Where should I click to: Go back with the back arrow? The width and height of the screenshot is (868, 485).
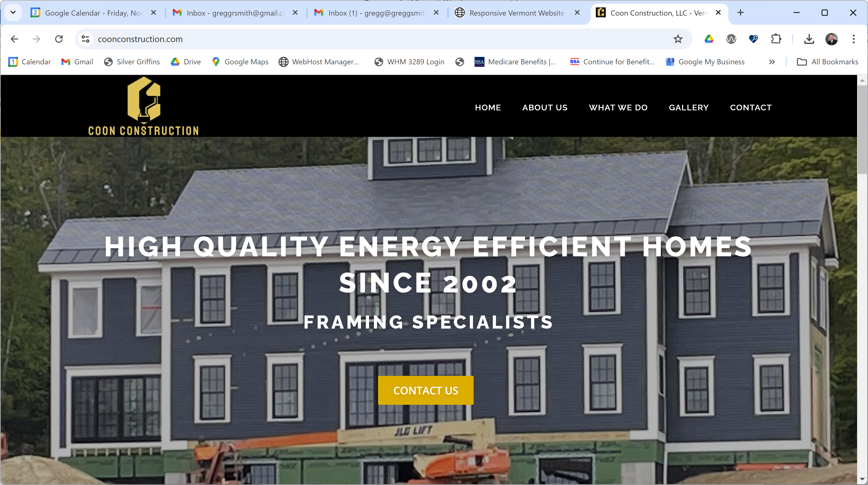pos(15,39)
